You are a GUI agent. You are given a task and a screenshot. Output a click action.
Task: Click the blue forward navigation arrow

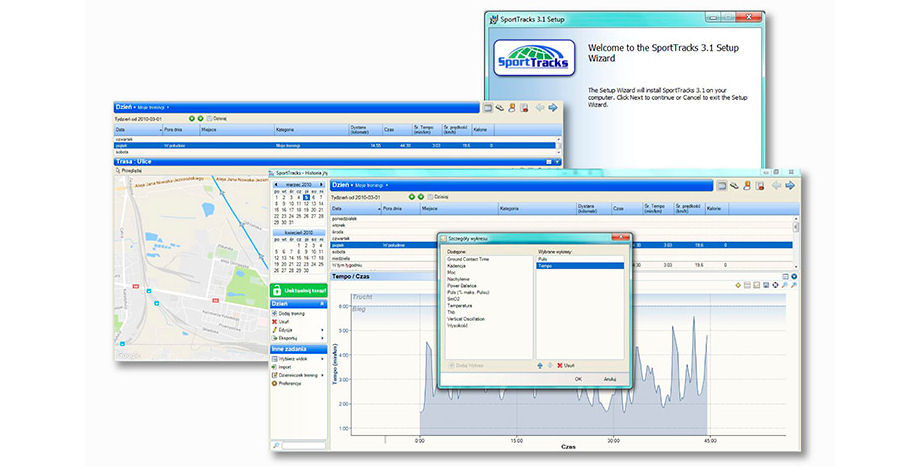[789, 185]
